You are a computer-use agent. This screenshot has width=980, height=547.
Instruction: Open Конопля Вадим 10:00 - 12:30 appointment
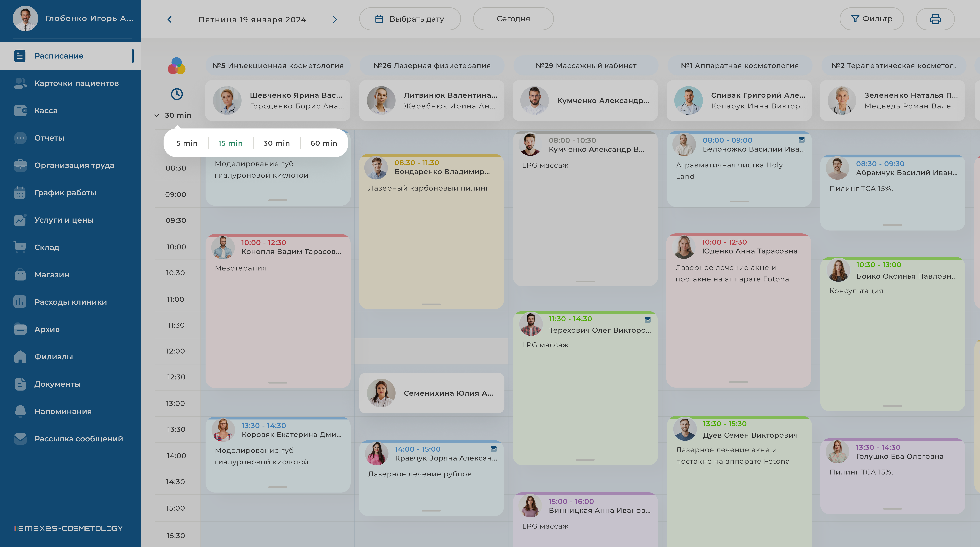click(278, 311)
